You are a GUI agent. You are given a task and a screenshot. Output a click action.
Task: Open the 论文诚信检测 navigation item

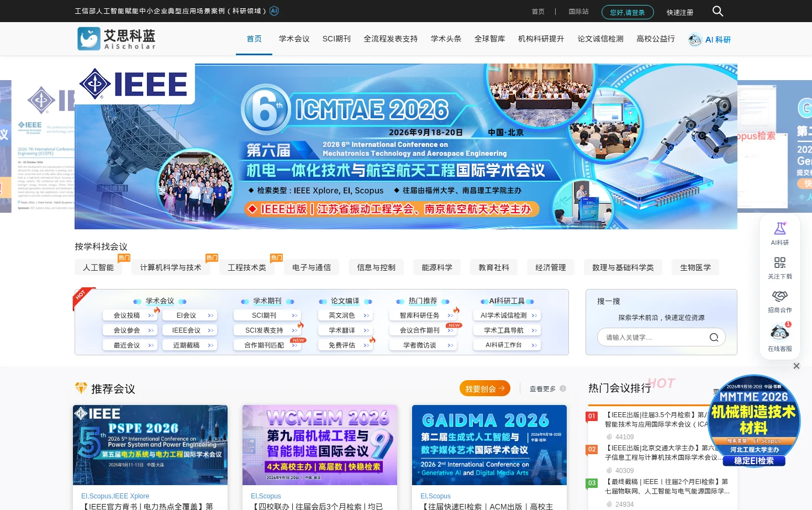[x=600, y=39]
